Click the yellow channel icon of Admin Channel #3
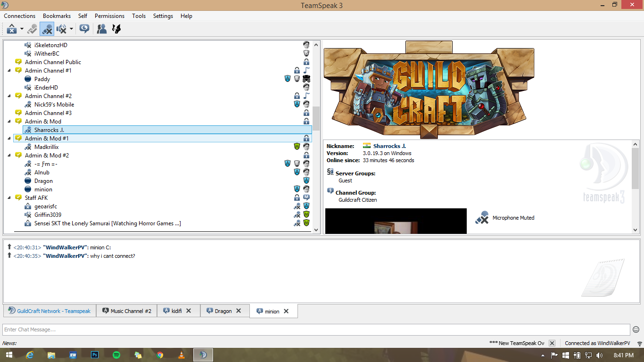Viewport: 644px width, 362px height. (x=18, y=113)
